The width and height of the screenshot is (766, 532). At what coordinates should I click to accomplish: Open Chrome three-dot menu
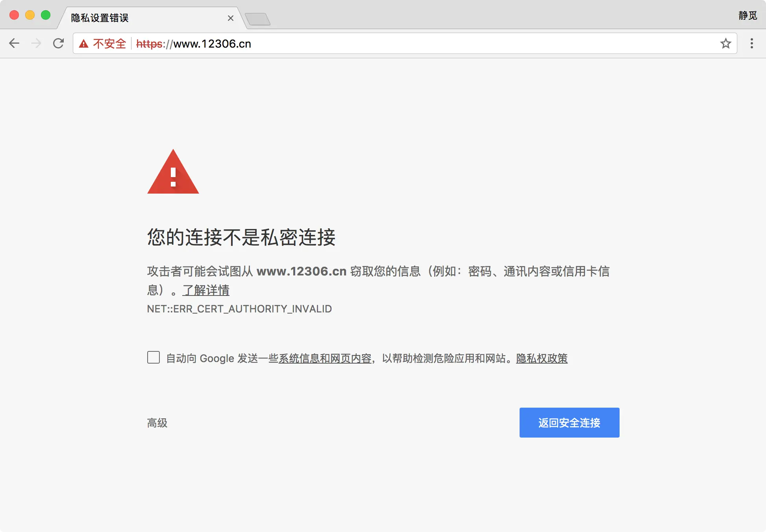coord(751,43)
